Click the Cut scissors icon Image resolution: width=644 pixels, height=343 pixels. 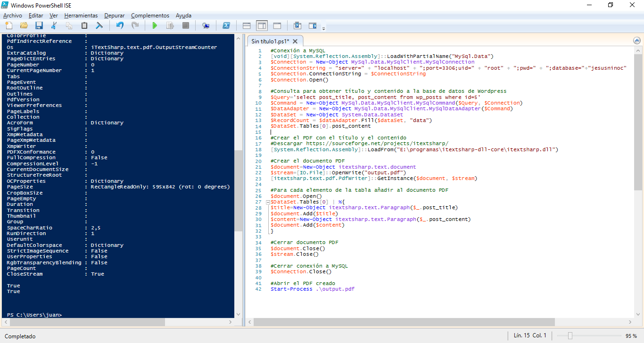54,25
